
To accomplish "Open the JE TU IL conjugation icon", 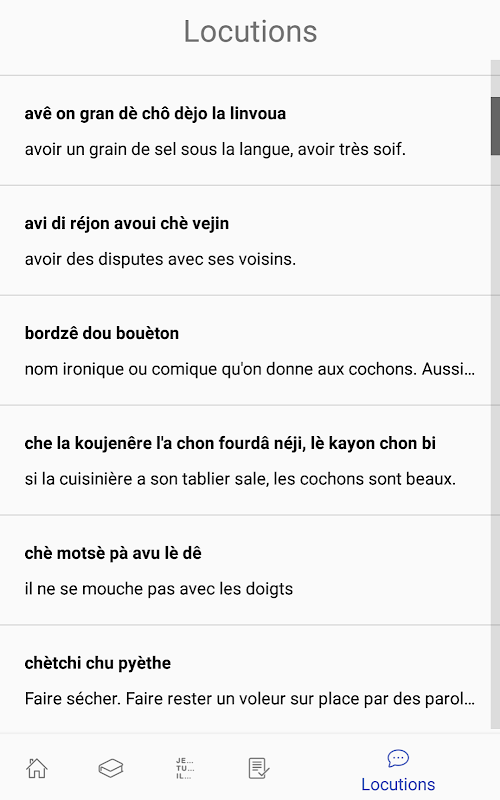I will tap(185, 768).
